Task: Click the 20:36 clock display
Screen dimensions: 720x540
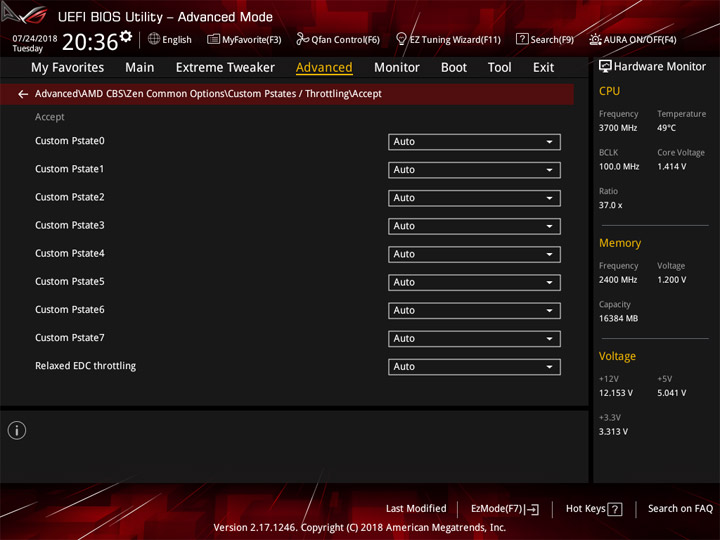Action: point(90,42)
